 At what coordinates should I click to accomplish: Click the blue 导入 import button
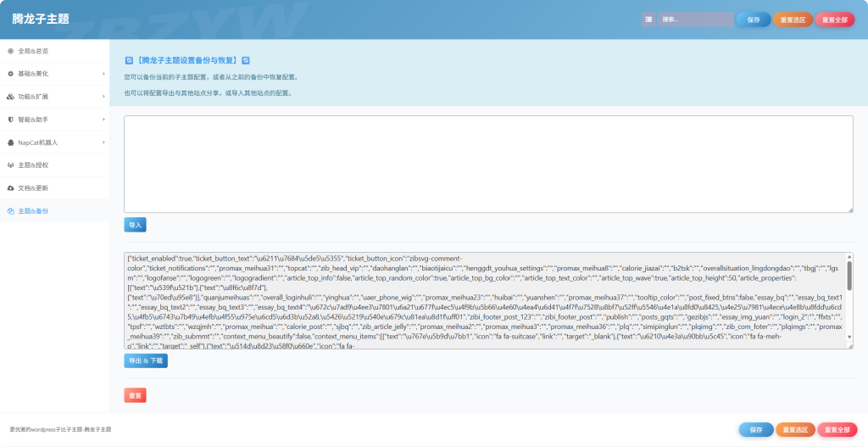[x=135, y=225]
